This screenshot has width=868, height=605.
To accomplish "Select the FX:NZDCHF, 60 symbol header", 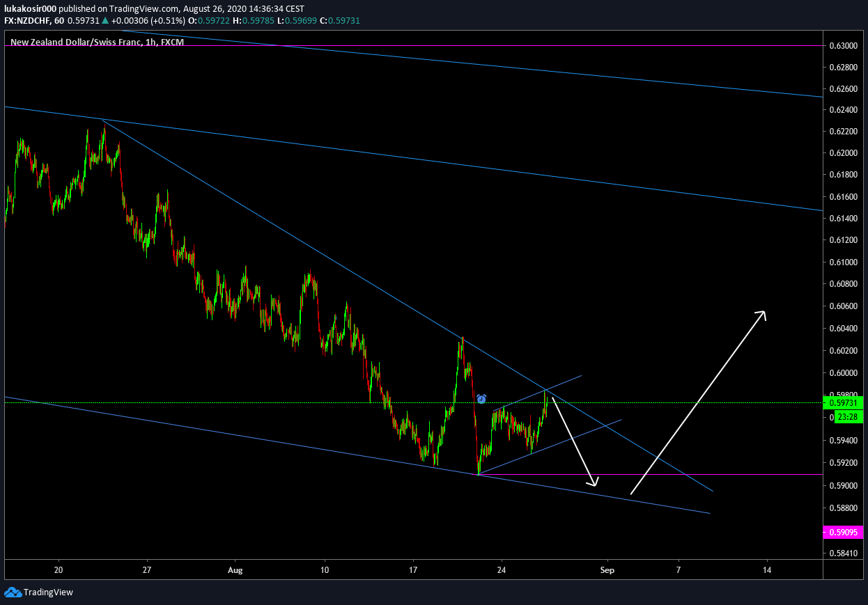I will 34,21.
